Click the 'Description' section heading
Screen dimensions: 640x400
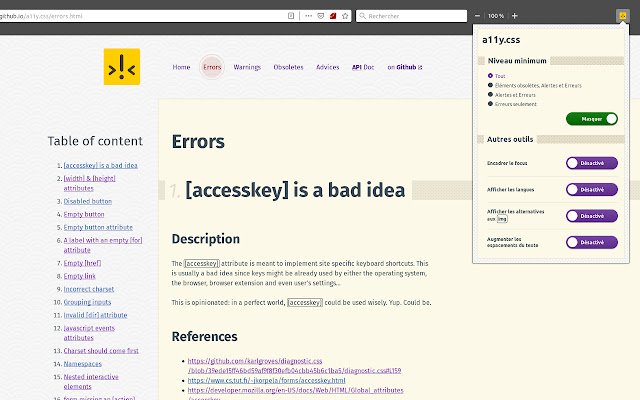click(x=205, y=239)
